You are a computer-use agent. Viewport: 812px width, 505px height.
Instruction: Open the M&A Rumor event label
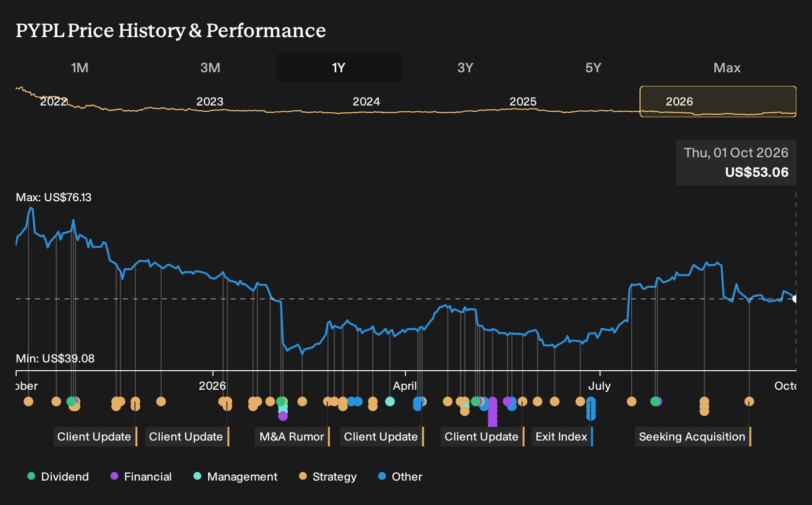[x=292, y=437]
